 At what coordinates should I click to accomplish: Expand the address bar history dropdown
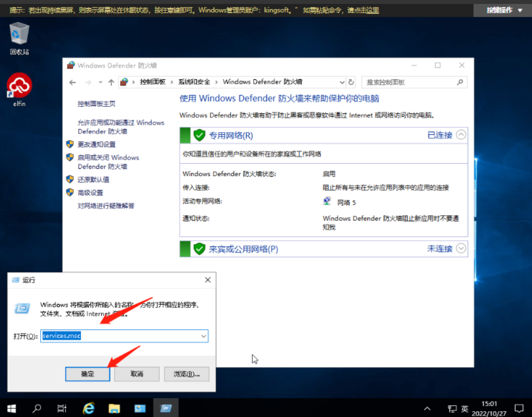pyautogui.click(x=341, y=82)
